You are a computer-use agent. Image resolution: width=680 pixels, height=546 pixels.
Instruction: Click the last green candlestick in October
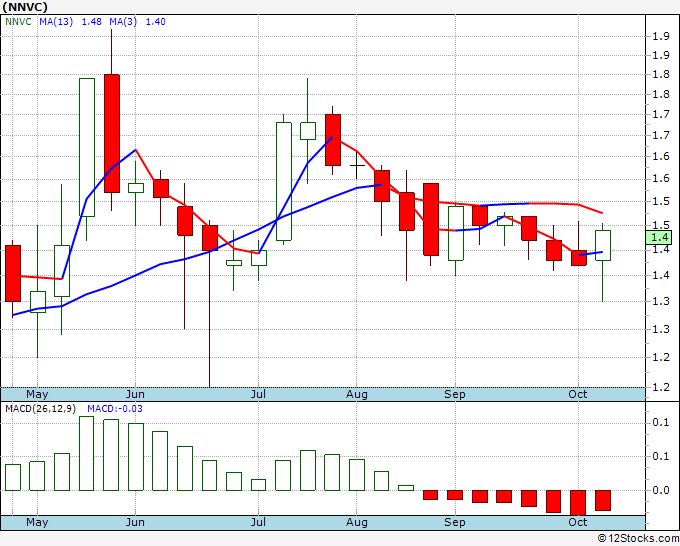pyautogui.click(x=604, y=245)
